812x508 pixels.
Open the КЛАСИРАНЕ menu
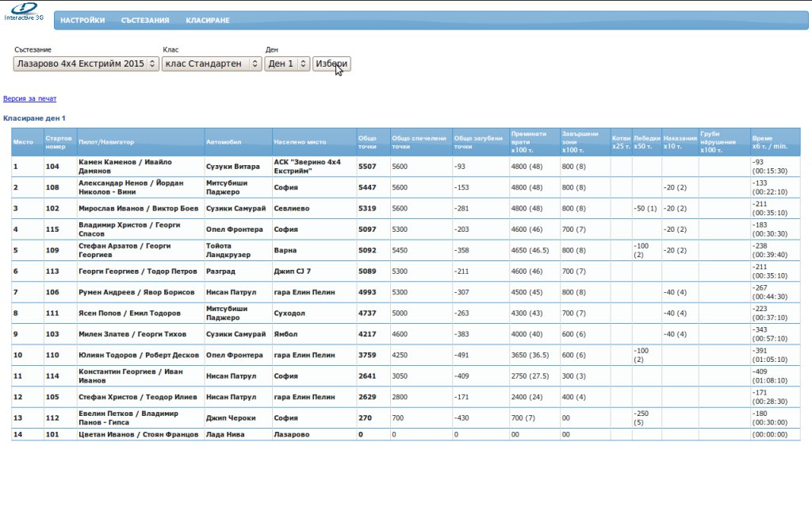[x=208, y=21]
